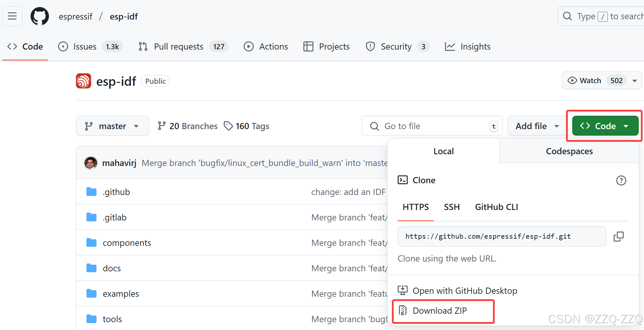Toggle the green Code dropdown button
The width and height of the screenshot is (644, 330).
[605, 126]
